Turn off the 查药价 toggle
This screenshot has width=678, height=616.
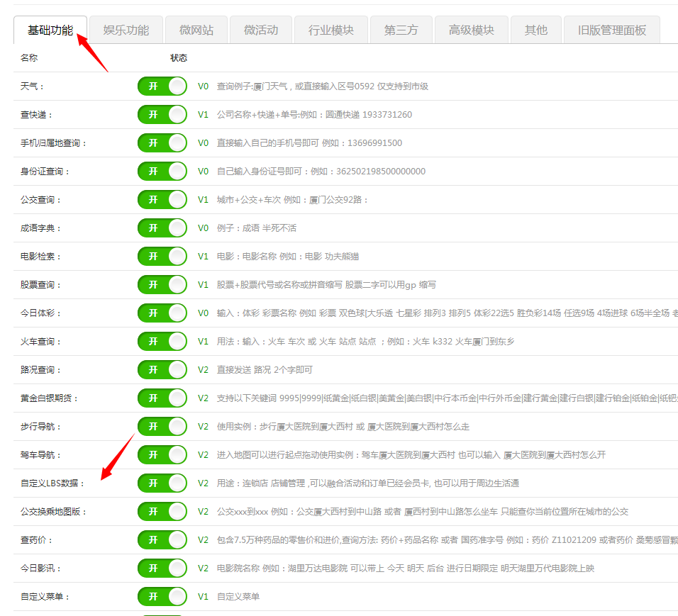[162, 540]
